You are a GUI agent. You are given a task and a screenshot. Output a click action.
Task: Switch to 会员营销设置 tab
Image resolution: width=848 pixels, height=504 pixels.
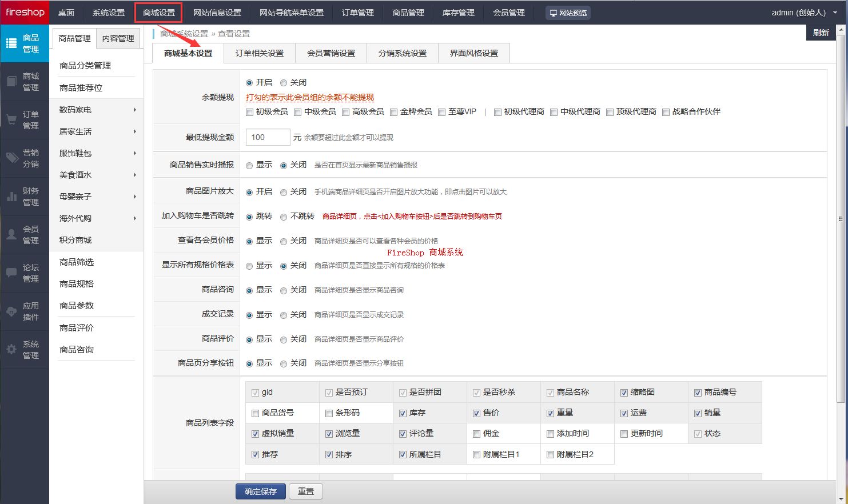click(331, 53)
